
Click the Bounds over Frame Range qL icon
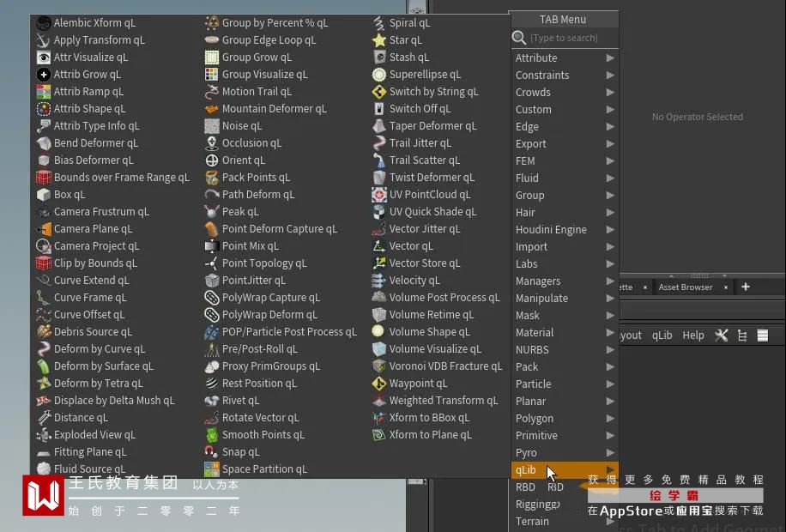click(44, 178)
